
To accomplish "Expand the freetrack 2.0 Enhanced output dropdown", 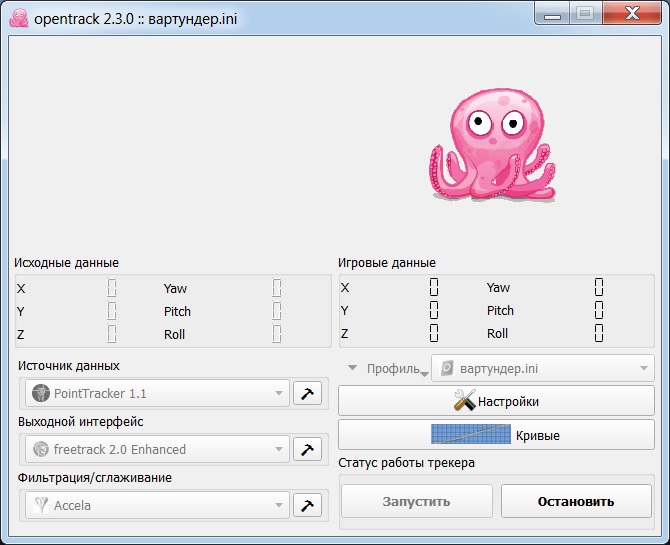I will coord(157,449).
